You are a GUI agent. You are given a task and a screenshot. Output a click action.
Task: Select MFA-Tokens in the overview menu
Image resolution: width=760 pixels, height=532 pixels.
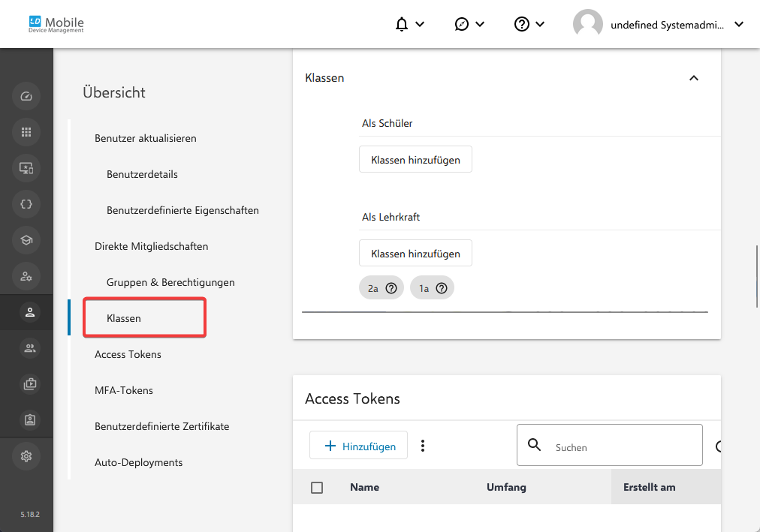pos(124,390)
